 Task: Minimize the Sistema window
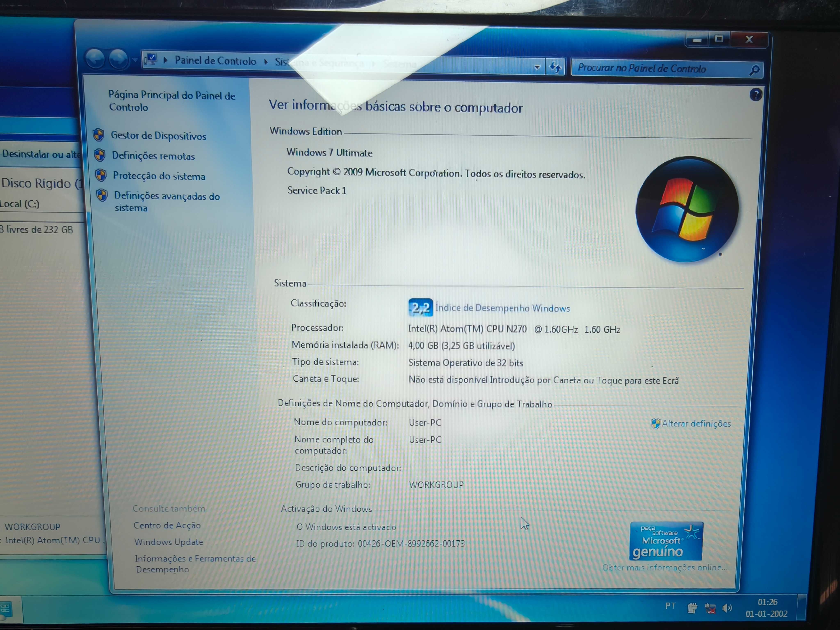[697, 39]
